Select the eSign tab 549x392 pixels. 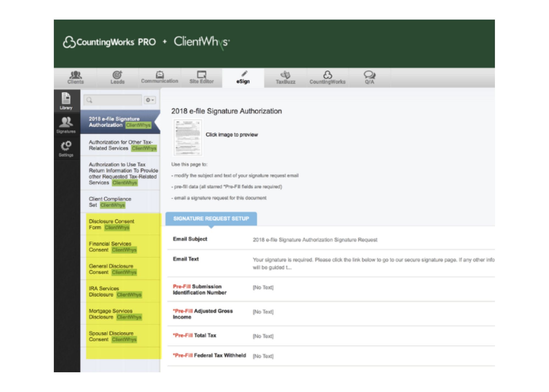tap(243, 78)
